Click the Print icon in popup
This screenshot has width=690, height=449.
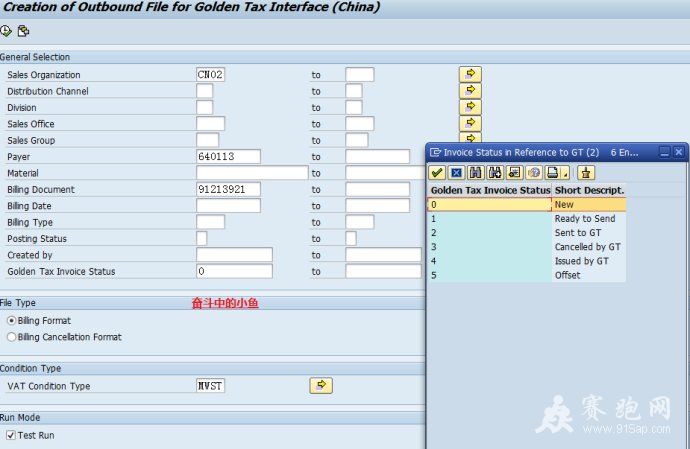pyautogui.click(x=553, y=173)
